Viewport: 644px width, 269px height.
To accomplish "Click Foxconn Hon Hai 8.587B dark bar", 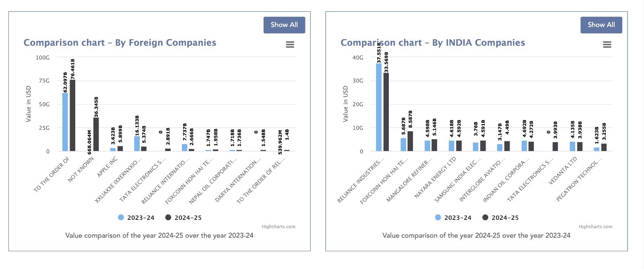I will tap(410, 141).
